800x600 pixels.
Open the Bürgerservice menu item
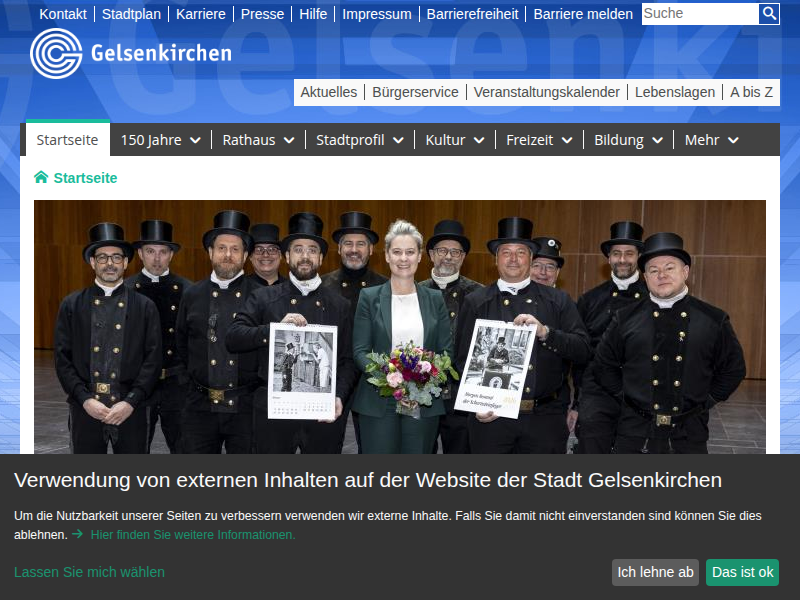415,92
